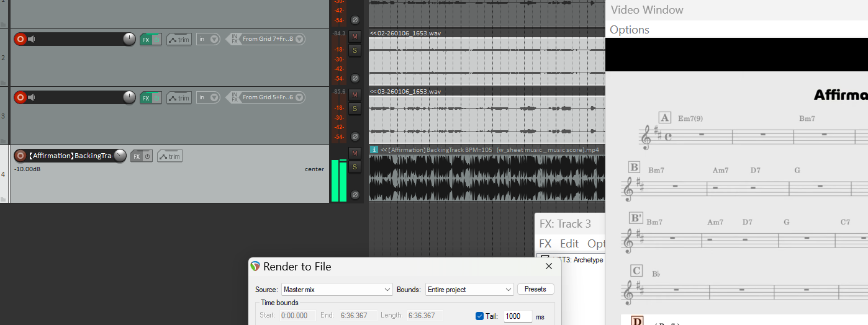Image resolution: width=868 pixels, height=325 pixels.
Task: Click the 'FX: Track 3' window title
Action: pos(565,224)
